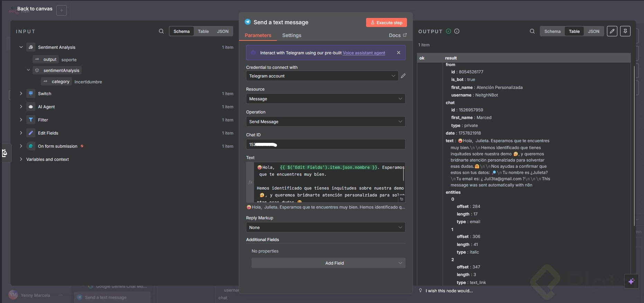Click the input panel search icon
This screenshot has width=644, height=303.
(x=161, y=31)
